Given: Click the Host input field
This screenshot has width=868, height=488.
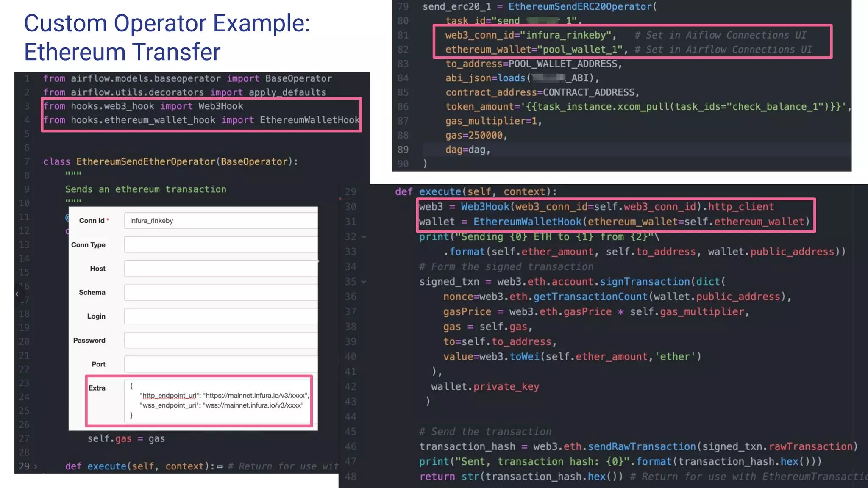Looking at the screenshot, I should coord(221,269).
